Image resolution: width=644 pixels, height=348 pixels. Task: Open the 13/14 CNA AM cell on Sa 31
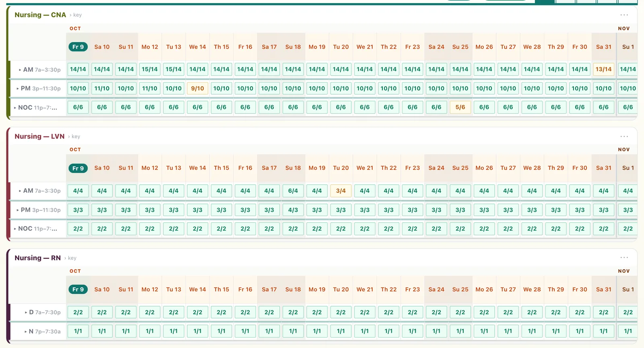point(604,69)
